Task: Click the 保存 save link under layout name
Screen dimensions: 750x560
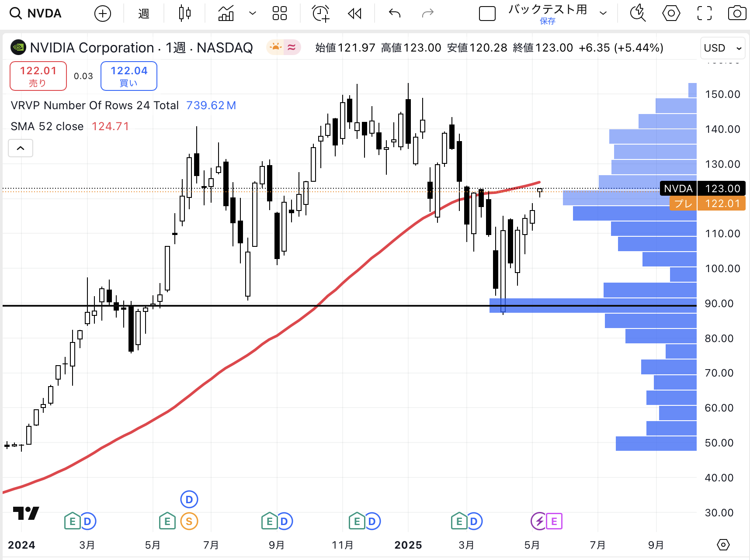Action: coord(548,21)
